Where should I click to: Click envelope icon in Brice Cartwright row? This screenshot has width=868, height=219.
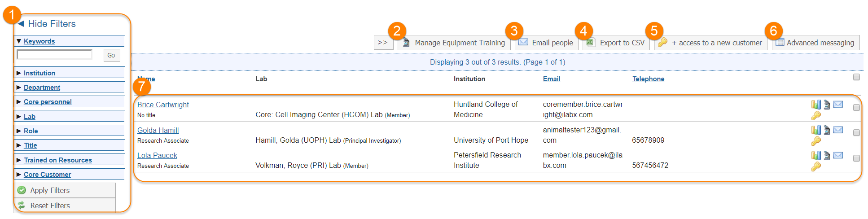coord(838,105)
